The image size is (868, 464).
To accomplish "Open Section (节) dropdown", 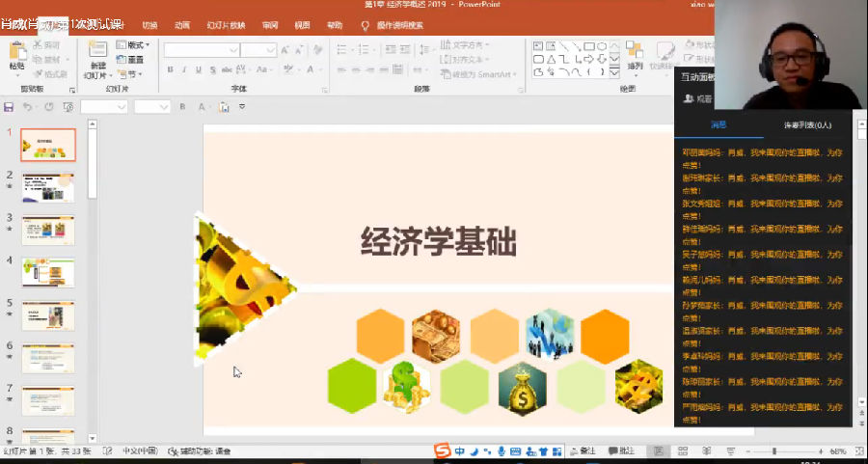I will click(x=130, y=74).
